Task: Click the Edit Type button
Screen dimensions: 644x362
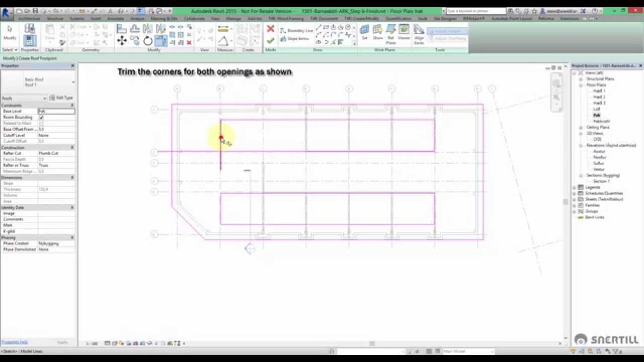Action: [62, 98]
